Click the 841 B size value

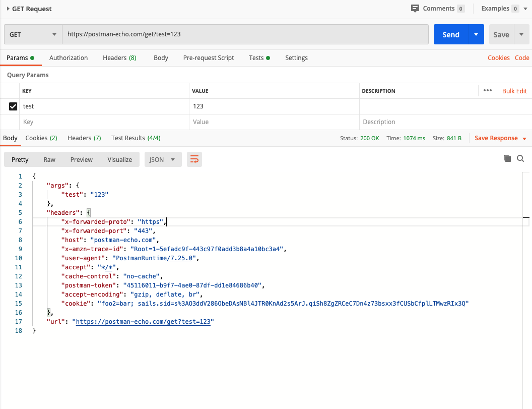[454, 138]
